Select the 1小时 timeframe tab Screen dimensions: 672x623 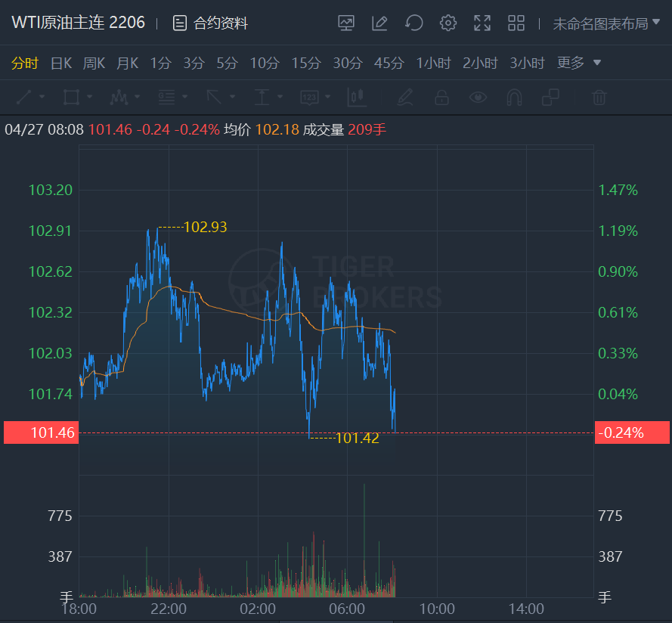[x=433, y=63]
